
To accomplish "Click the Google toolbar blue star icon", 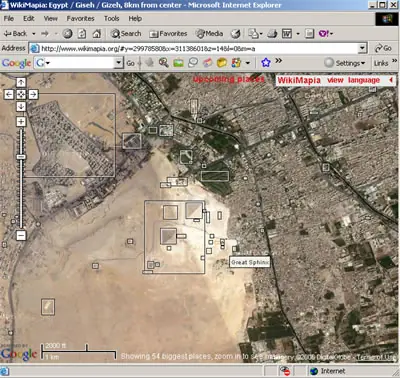I will point(266,62).
